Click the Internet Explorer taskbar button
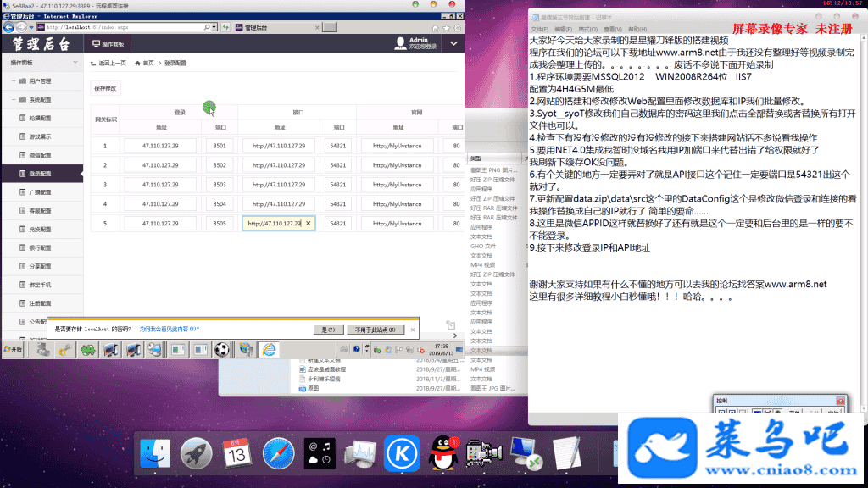This screenshot has width=868, height=488. pyautogui.click(x=268, y=349)
